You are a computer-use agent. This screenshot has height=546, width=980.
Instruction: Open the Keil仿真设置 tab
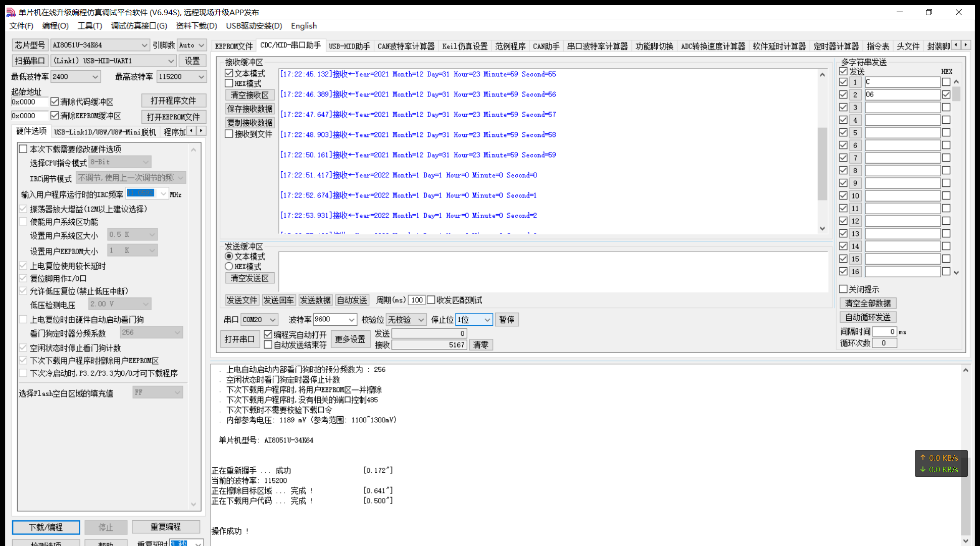click(465, 46)
